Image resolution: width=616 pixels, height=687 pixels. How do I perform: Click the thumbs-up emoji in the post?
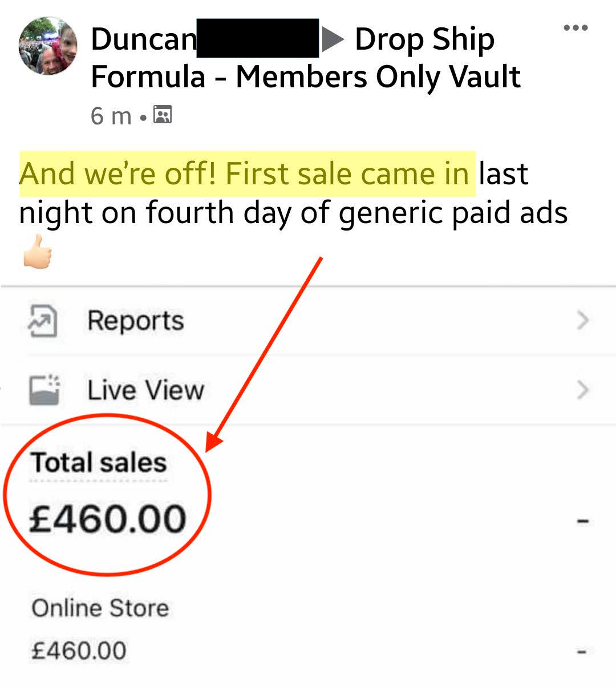(38, 252)
